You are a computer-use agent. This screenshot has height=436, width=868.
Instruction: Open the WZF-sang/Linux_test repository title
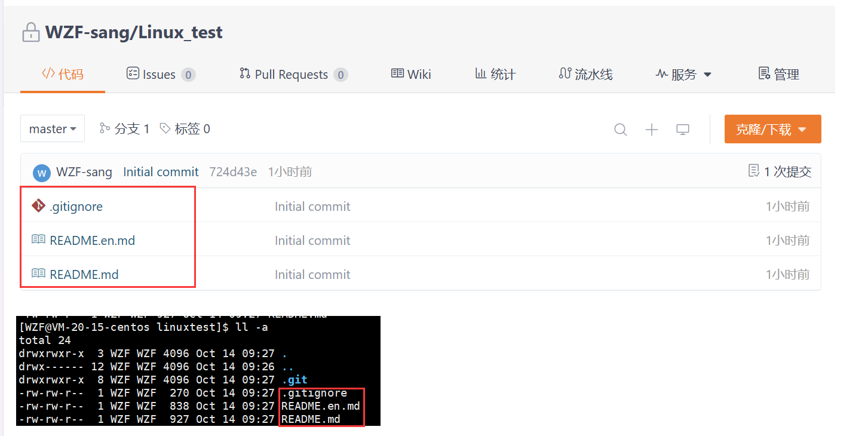point(134,32)
